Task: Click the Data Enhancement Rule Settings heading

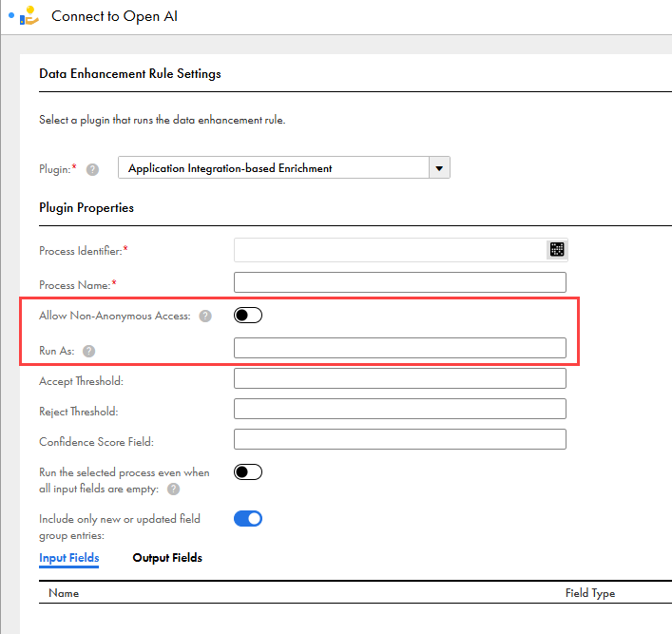Action: coord(130,74)
